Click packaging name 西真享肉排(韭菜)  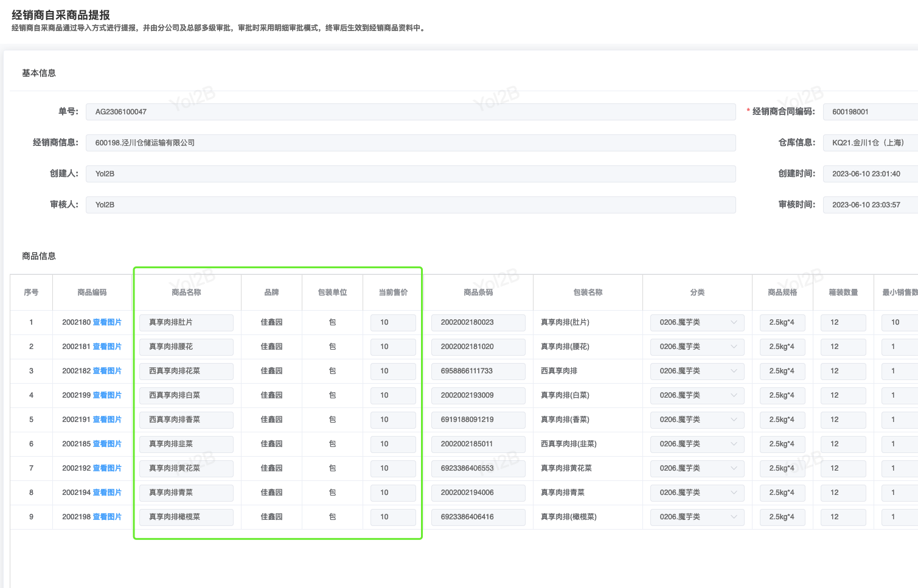tap(569, 444)
